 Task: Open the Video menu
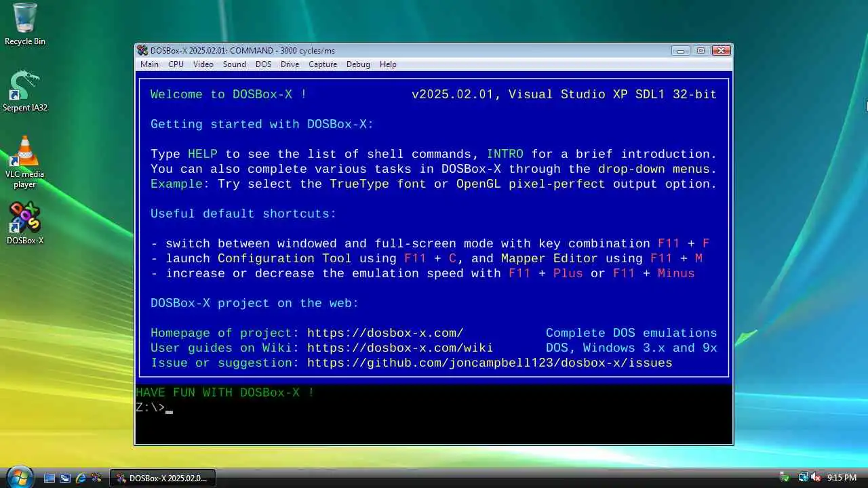click(203, 64)
